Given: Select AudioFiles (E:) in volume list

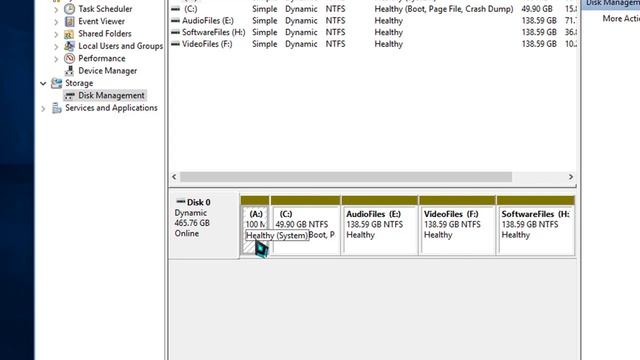Looking at the screenshot, I should pos(208,20).
